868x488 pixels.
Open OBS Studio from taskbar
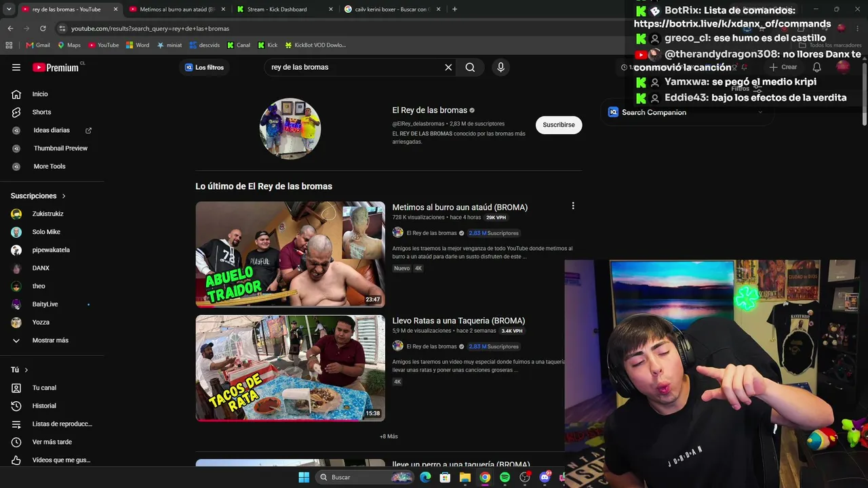tap(524, 477)
